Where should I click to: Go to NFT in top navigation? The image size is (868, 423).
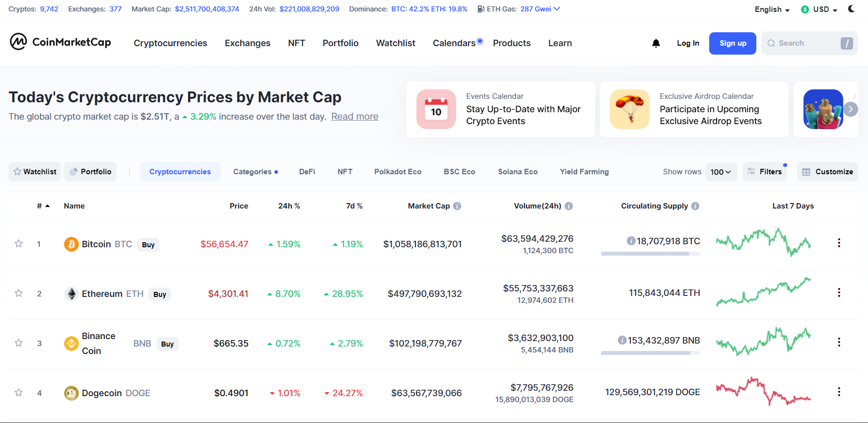point(296,43)
